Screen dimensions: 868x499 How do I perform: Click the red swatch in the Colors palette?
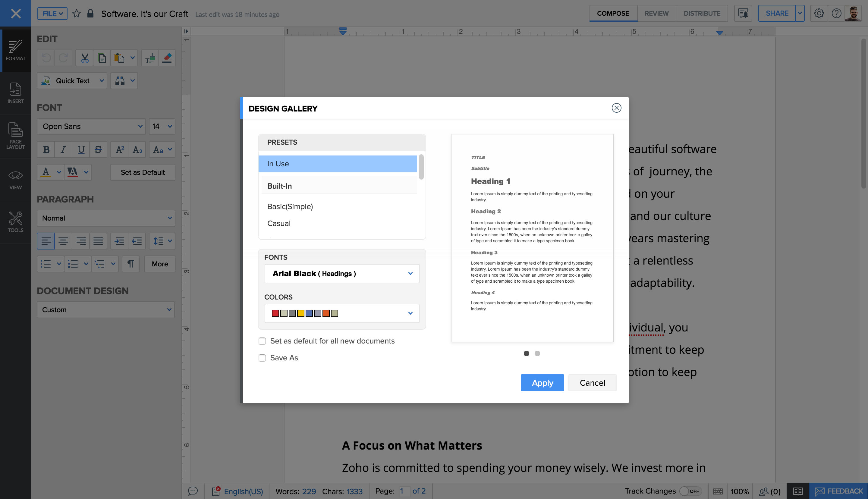(275, 313)
